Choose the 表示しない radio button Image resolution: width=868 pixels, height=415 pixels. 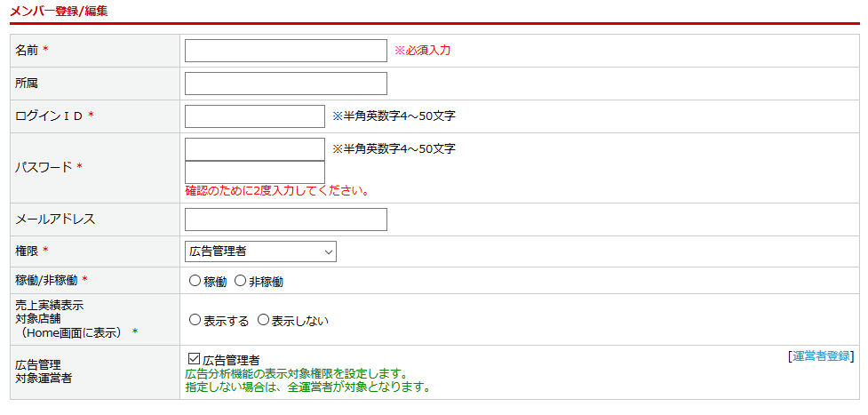tap(263, 320)
